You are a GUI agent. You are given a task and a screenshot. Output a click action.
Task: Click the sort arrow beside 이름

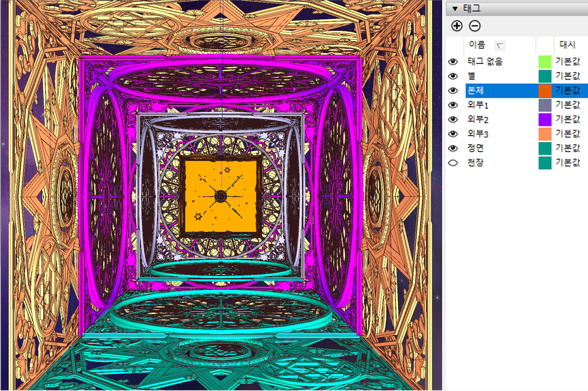(x=499, y=46)
